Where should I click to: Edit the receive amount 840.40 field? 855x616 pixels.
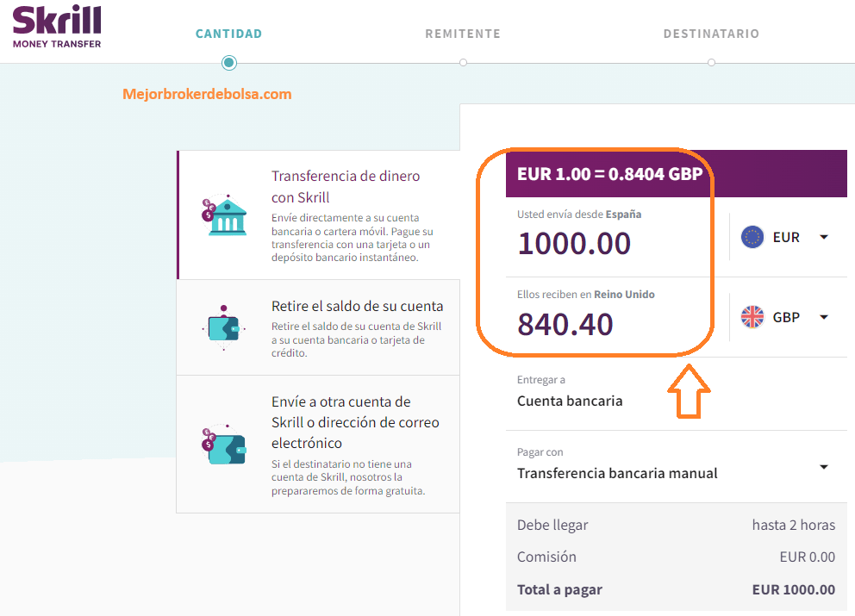[x=565, y=324]
